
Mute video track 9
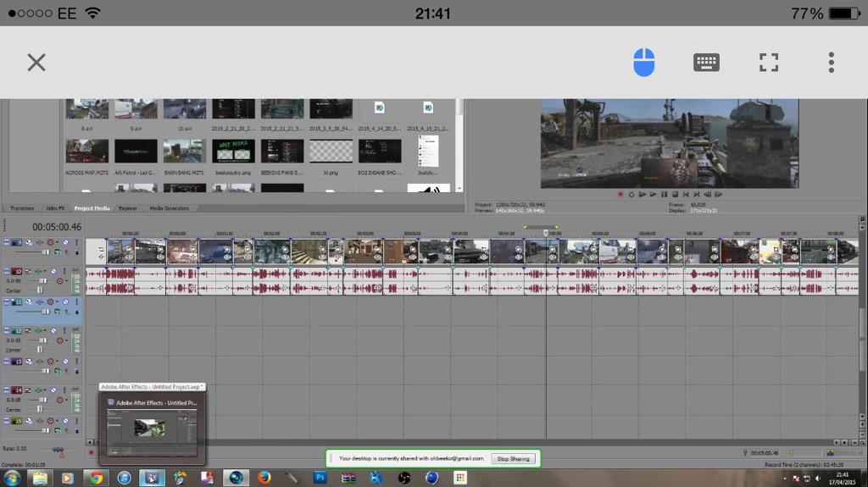pos(65,242)
